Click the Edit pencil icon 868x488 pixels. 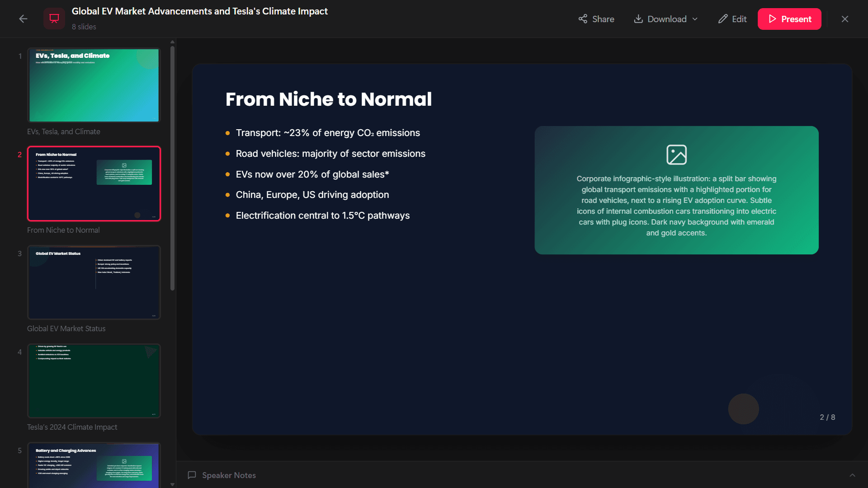point(722,19)
